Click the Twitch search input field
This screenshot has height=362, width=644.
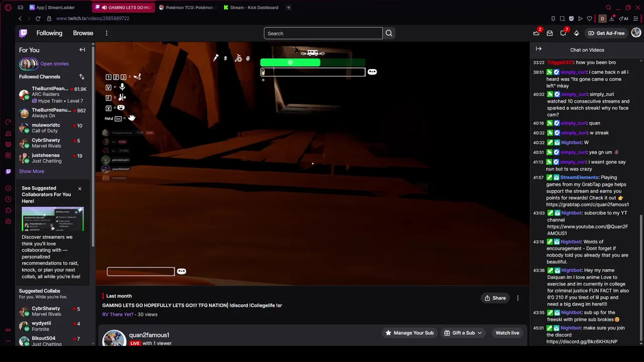pos(323,33)
